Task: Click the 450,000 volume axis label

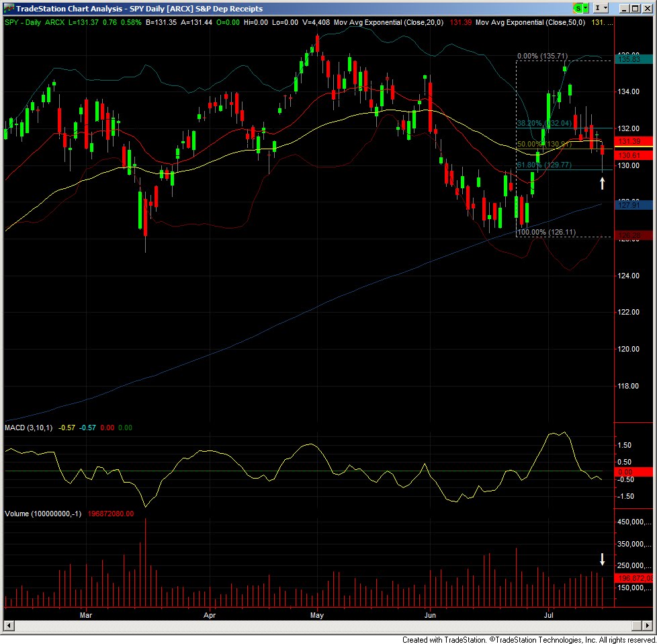Action: pos(633,522)
